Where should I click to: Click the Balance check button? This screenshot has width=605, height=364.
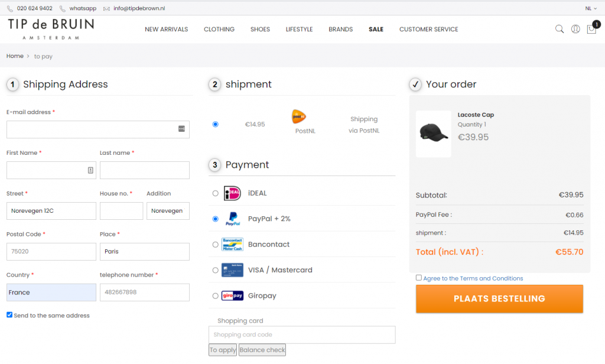[x=262, y=350]
